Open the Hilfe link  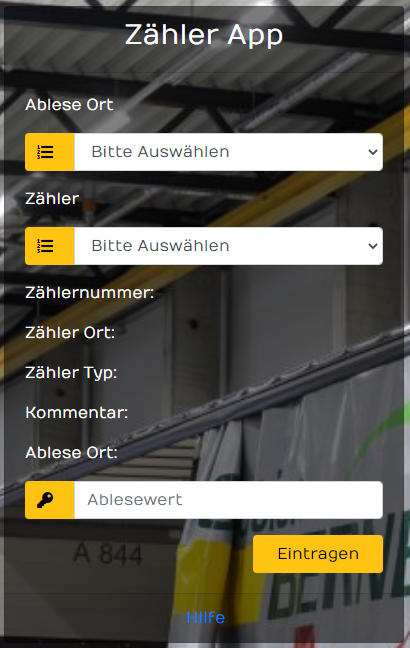205,617
